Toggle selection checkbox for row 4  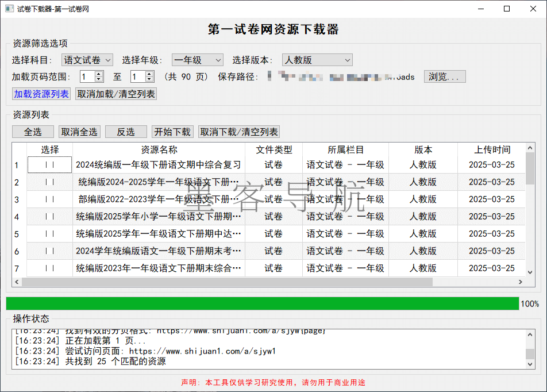[49, 217]
